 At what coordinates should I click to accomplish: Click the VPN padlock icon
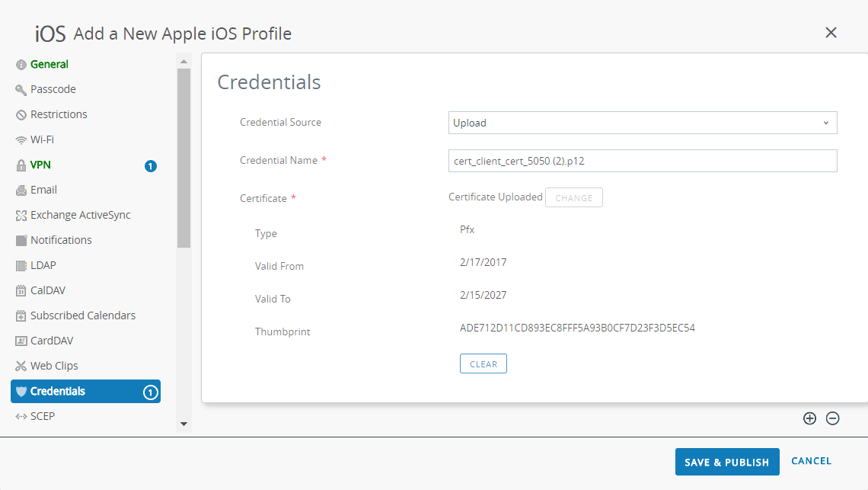(21, 165)
